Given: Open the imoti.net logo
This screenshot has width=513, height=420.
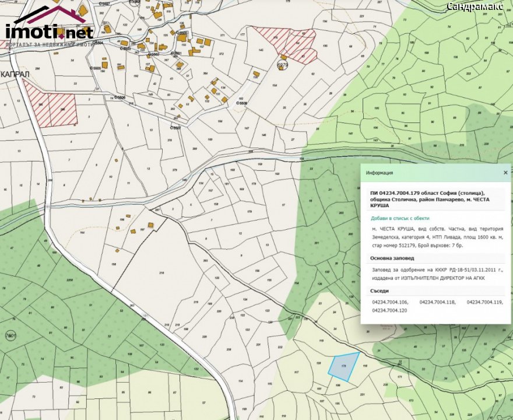Looking at the screenshot, I should 49,26.
